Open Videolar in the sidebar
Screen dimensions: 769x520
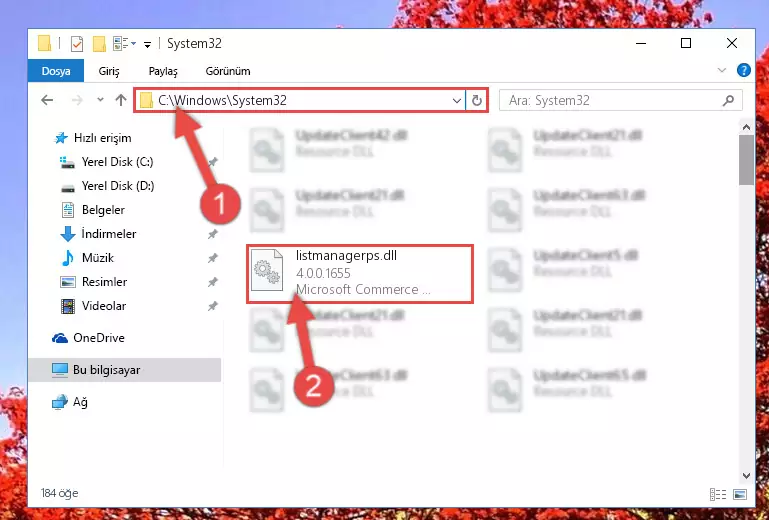point(104,306)
